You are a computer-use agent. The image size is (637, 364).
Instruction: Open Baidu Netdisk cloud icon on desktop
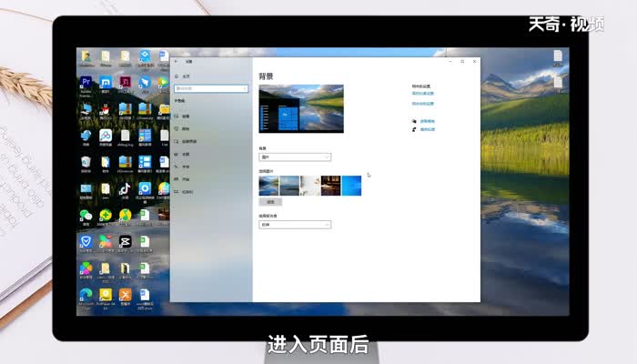106,136
